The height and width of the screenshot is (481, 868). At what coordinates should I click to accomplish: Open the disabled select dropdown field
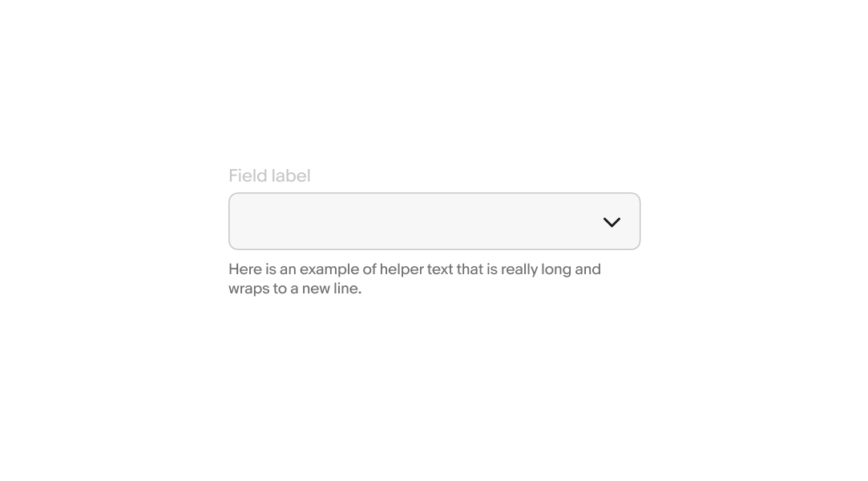coord(434,221)
